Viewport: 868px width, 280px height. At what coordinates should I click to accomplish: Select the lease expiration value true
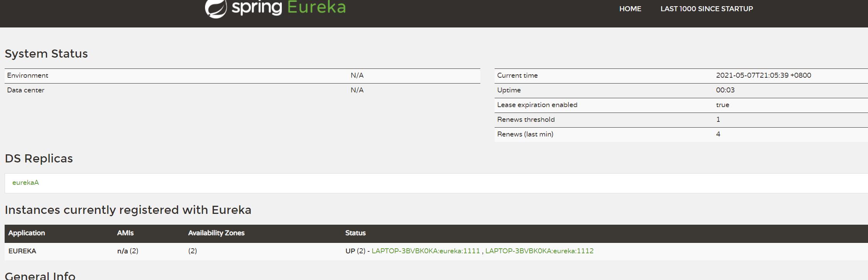[722, 105]
